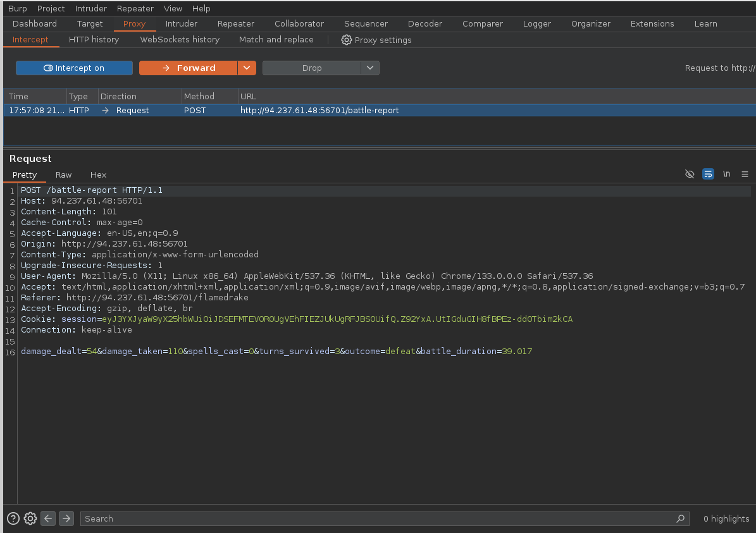Sort by the URL column header
756x533 pixels.
pyautogui.click(x=497, y=96)
